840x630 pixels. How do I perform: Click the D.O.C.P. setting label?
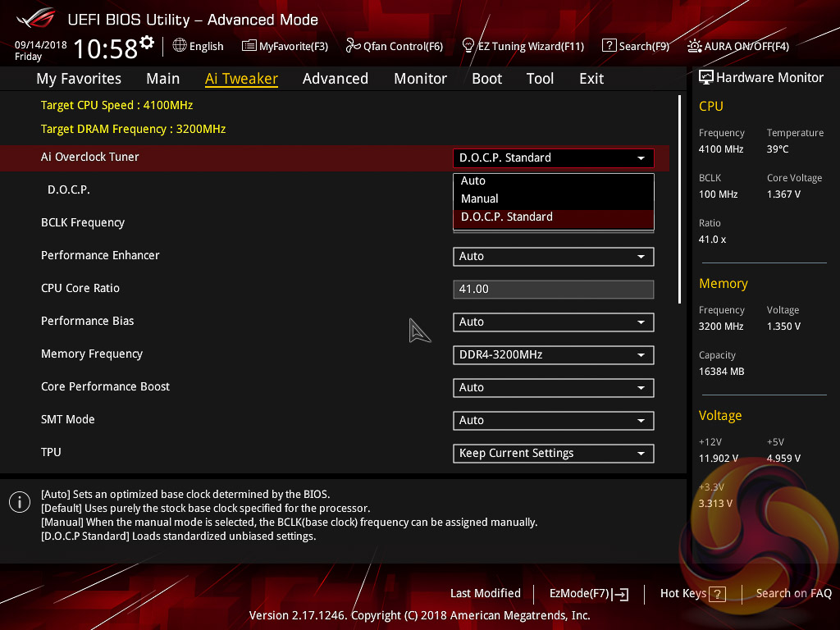(69, 189)
